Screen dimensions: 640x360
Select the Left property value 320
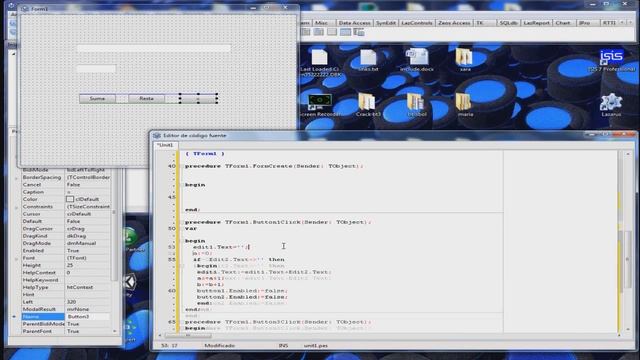pyautogui.click(x=87, y=302)
